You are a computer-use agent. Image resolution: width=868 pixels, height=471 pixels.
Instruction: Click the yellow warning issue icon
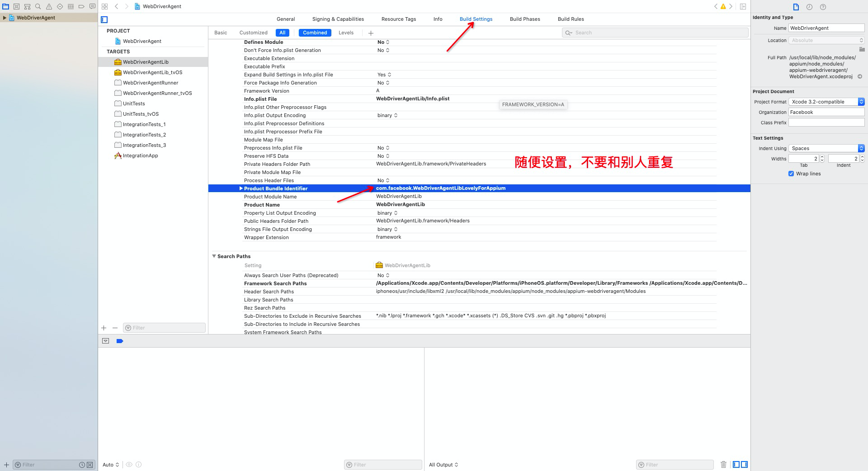coord(723,6)
